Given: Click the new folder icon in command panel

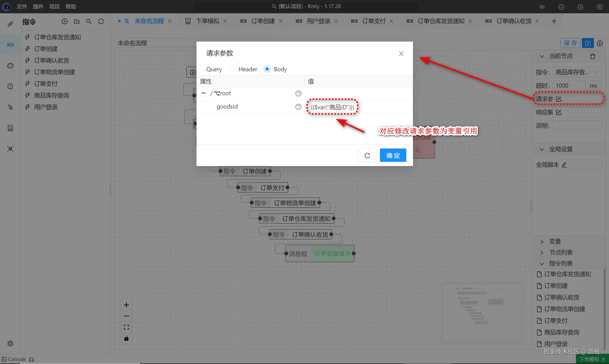Looking at the screenshot, I should coord(77,22).
